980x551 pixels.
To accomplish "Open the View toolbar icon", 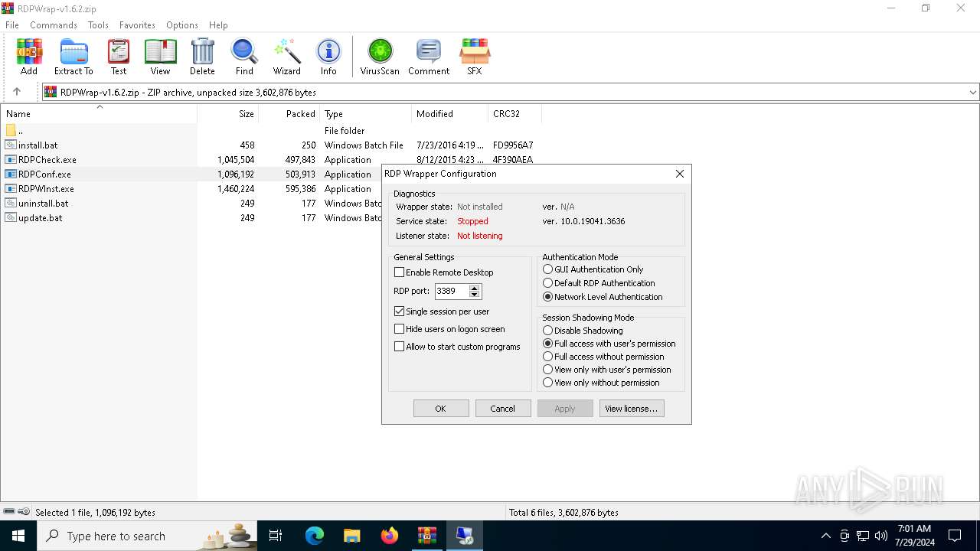I will pos(160,57).
